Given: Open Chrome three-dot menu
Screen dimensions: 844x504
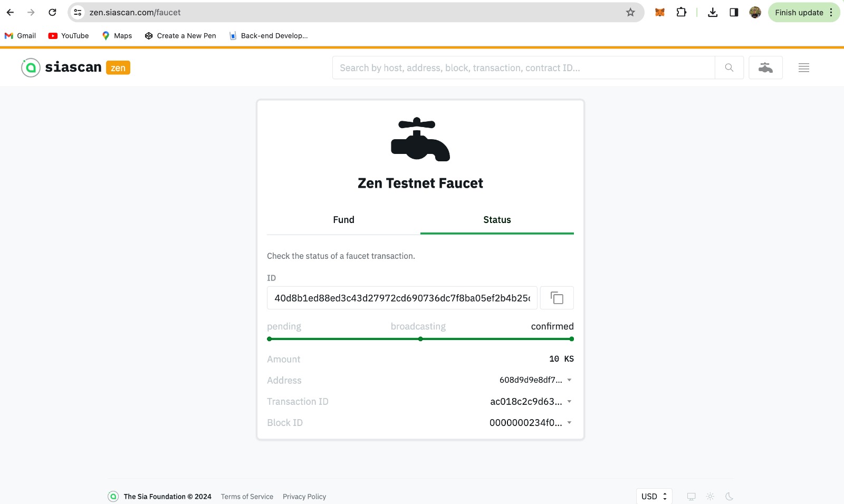Looking at the screenshot, I should [831, 12].
